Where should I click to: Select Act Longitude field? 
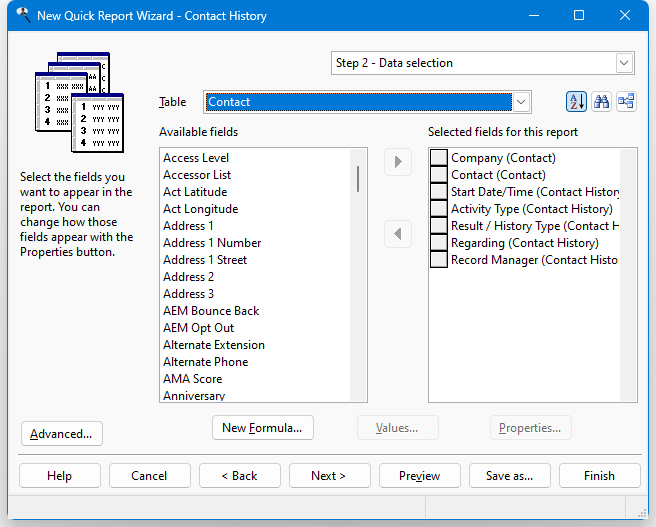click(x=256, y=209)
